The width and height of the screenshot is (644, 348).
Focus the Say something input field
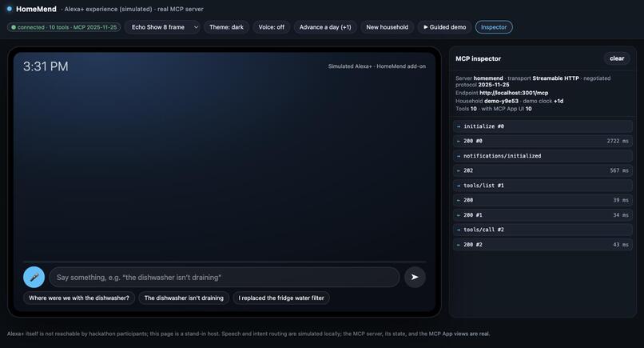[x=225, y=278]
